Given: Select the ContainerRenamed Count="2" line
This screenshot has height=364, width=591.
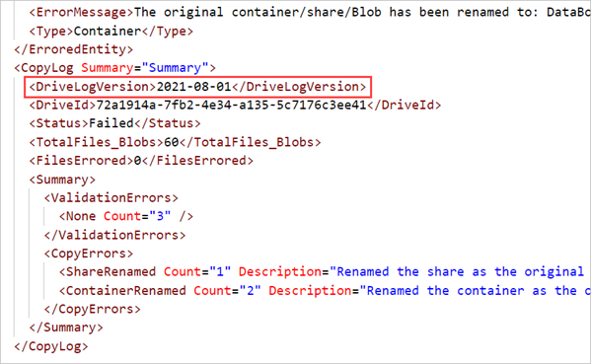Looking at the screenshot, I should (x=325, y=291).
